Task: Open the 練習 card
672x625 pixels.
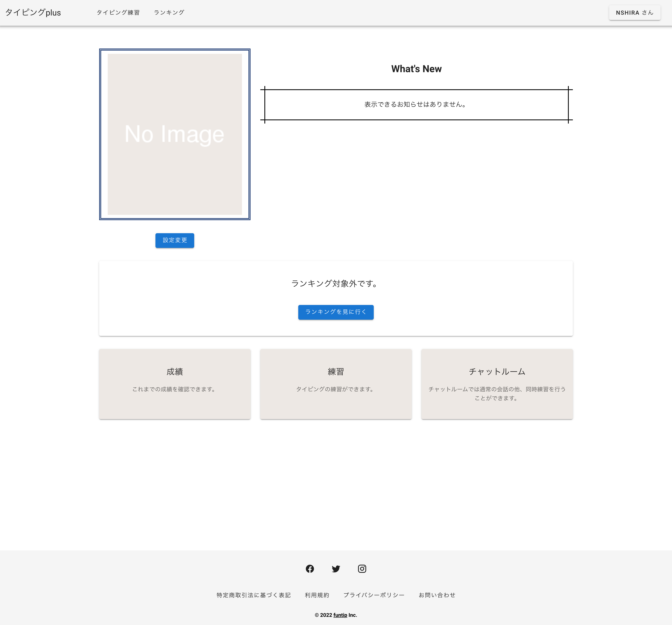Action: click(335, 384)
